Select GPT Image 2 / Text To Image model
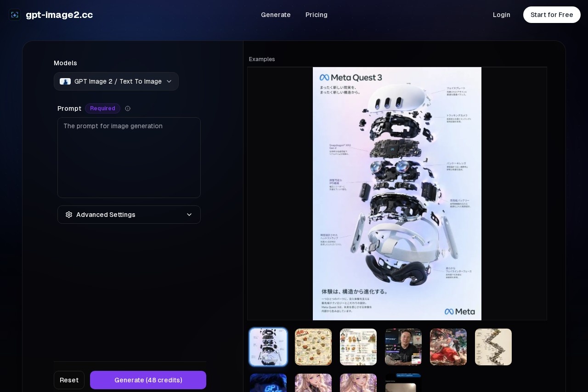588x392 pixels. 116,81
